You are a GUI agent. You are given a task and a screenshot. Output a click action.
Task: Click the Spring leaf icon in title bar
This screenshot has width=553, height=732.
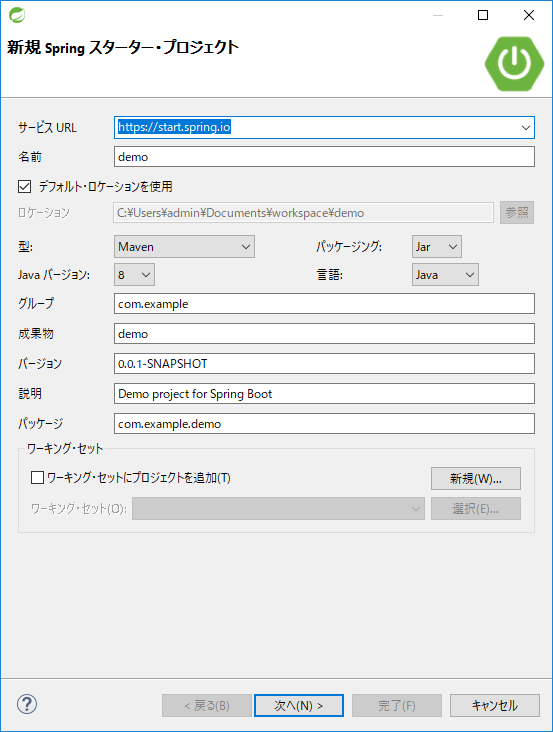point(17,15)
